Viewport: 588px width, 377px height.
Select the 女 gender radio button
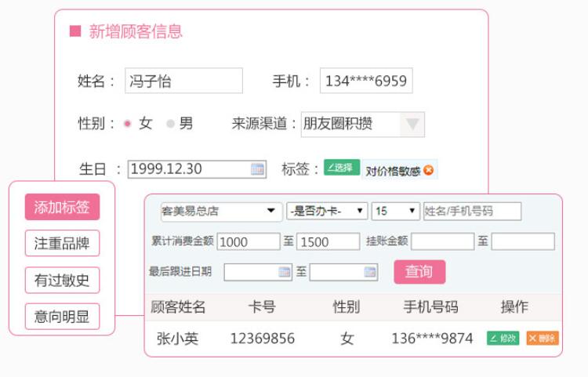tap(128, 124)
